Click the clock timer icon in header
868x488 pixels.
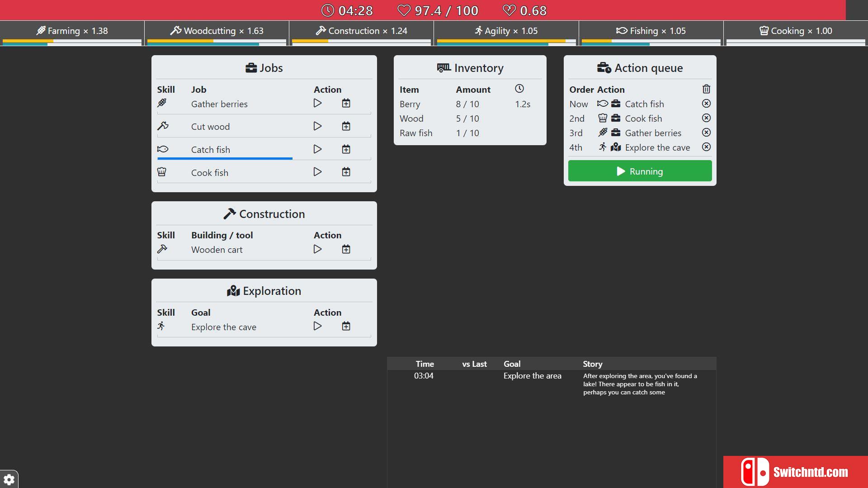pyautogui.click(x=327, y=10)
